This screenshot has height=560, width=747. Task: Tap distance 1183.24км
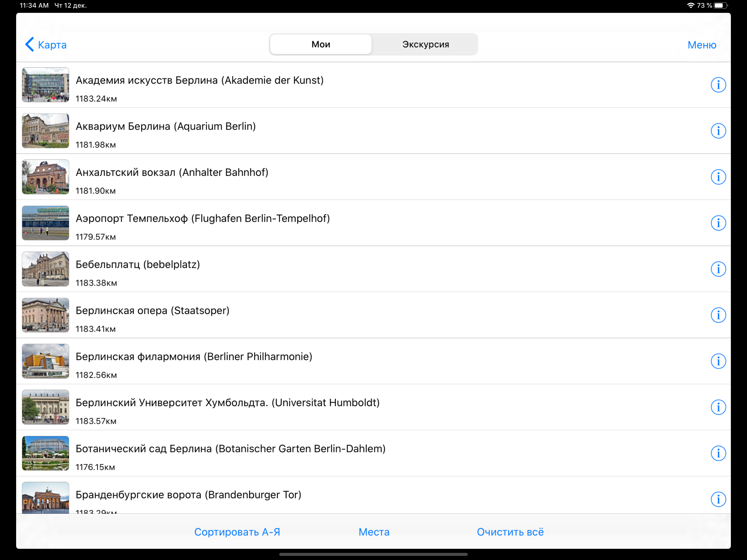point(96,99)
